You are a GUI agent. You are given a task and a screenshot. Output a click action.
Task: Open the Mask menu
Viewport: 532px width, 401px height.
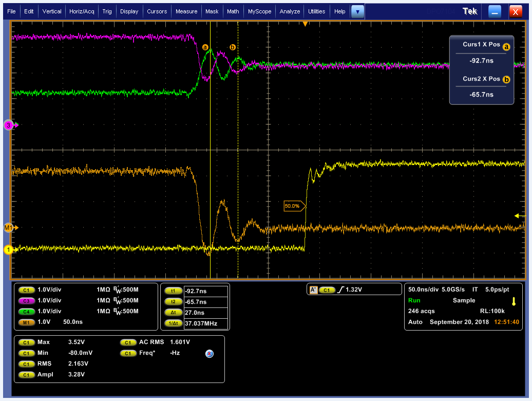[x=212, y=11]
